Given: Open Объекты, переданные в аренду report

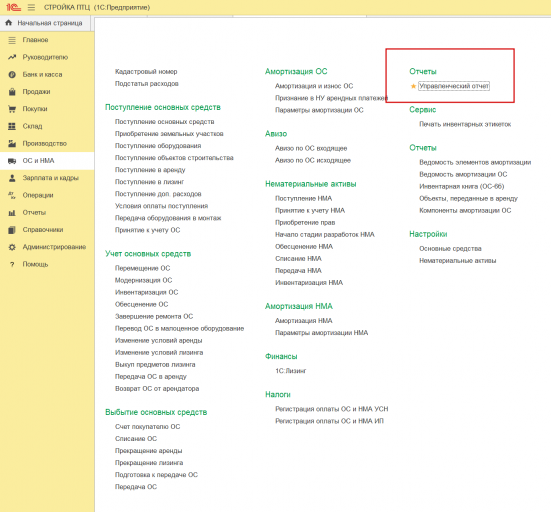Looking at the screenshot, I should point(468,199).
